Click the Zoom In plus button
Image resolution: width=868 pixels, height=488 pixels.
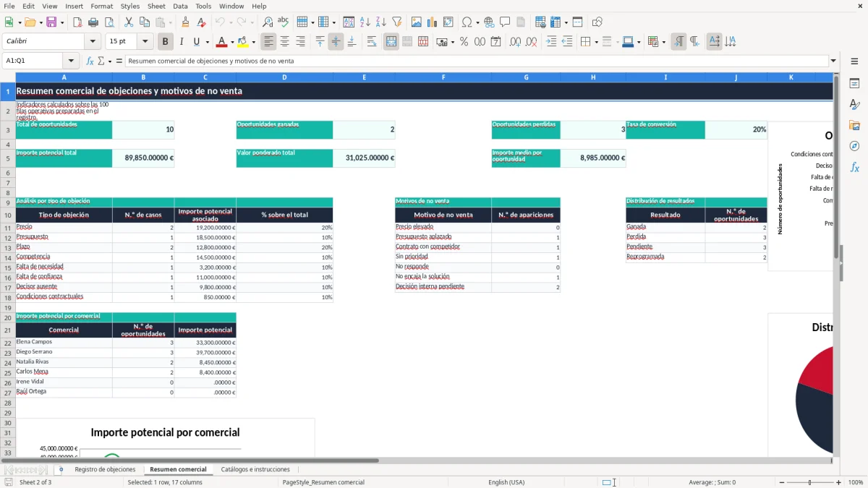(x=838, y=482)
